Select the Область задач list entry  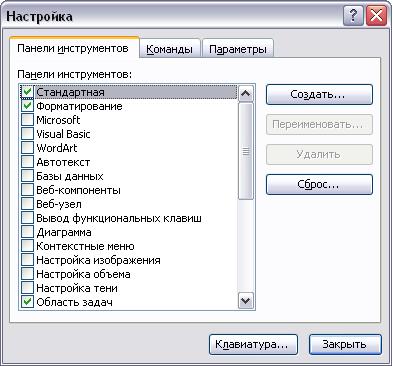click(x=74, y=302)
